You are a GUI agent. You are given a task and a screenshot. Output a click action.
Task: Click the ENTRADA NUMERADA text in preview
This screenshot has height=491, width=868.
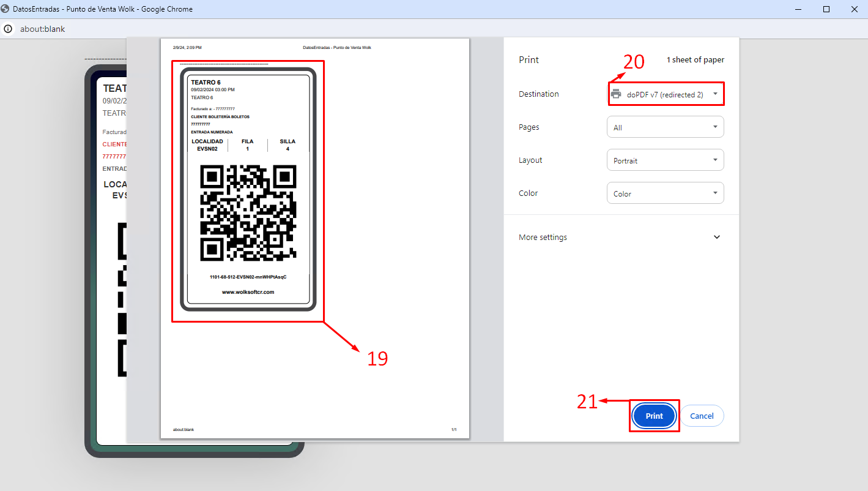click(212, 132)
